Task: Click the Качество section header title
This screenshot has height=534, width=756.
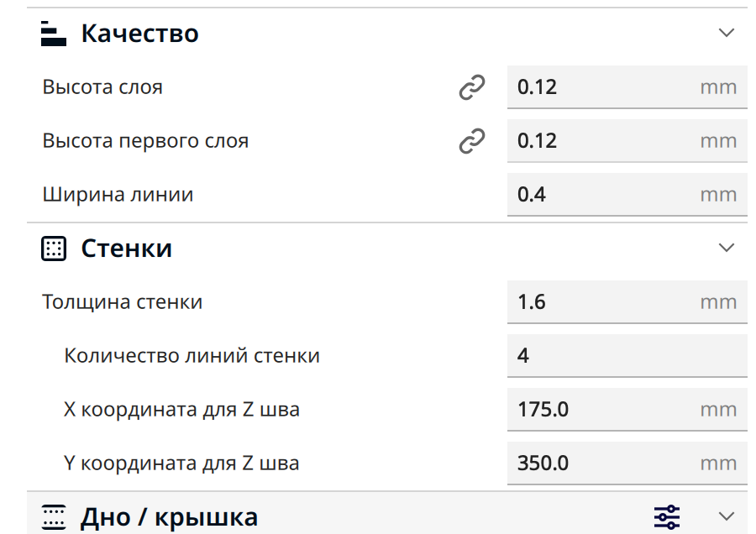Action: (139, 34)
